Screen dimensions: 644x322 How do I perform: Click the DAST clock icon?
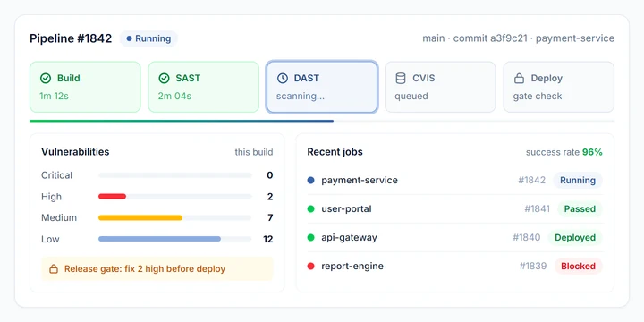[282, 79]
